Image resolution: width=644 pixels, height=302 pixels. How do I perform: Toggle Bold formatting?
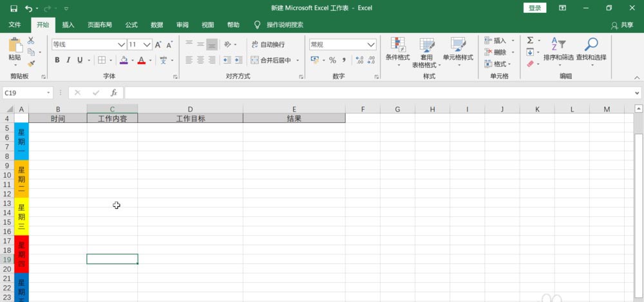click(57, 61)
